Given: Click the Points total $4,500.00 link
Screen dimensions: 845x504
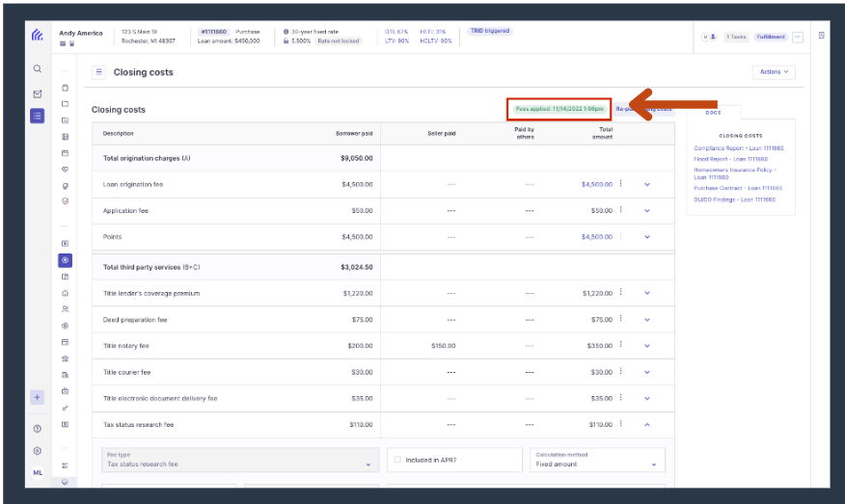Looking at the screenshot, I should point(596,237).
